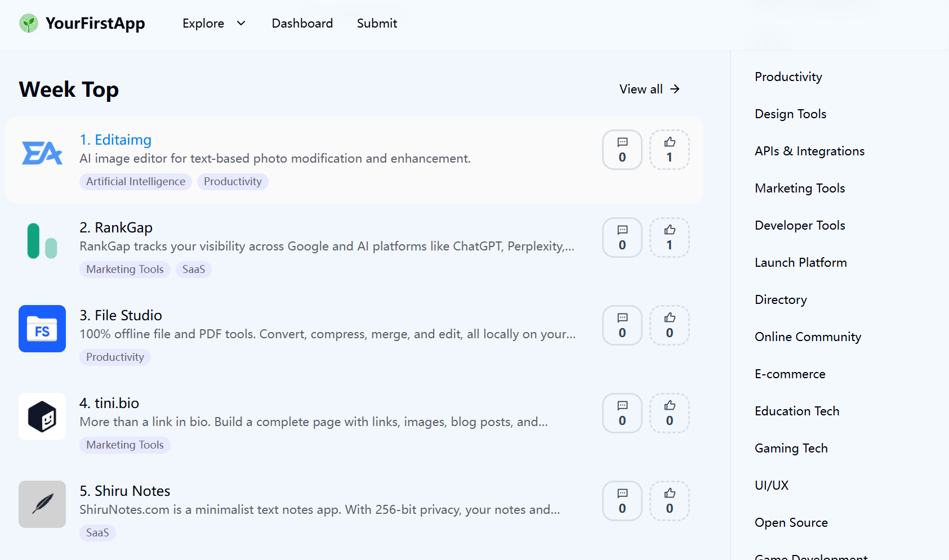Viewport: 949px width, 560px height.
Task: Upvote Shiru Notes with thumbs-up
Action: (x=670, y=501)
